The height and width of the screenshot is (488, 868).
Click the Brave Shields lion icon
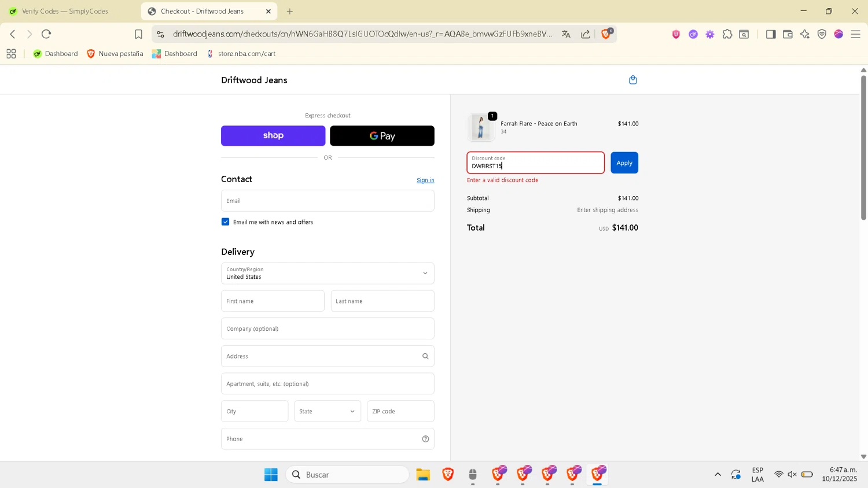click(x=605, y=34)
